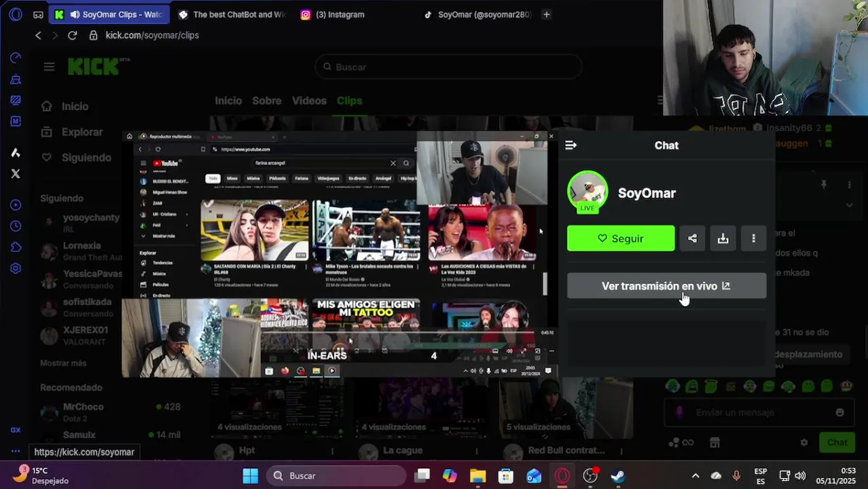
Task: Open File Explorer from the taskbar
Action: [x=477, y=475]
